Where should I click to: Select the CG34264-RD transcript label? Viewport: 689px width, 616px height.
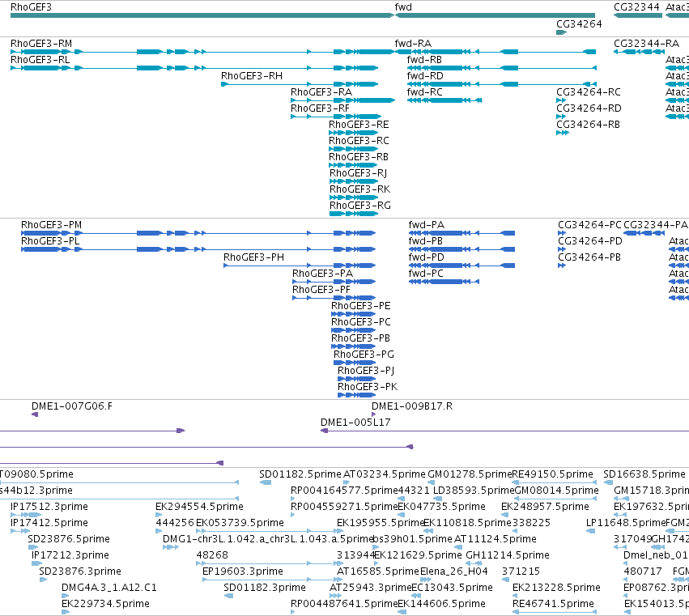(x=589, y=108)
